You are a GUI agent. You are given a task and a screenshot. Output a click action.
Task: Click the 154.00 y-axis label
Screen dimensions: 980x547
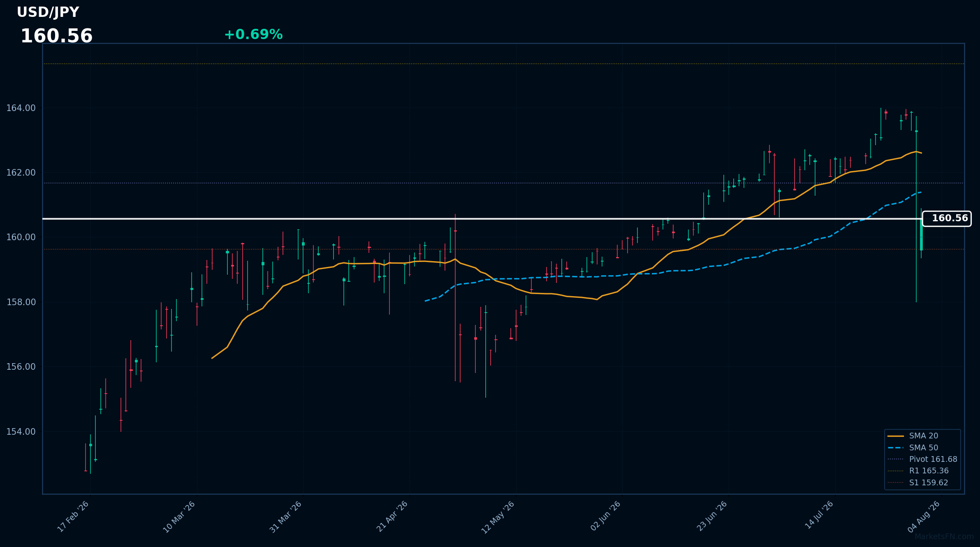[21, 432]
